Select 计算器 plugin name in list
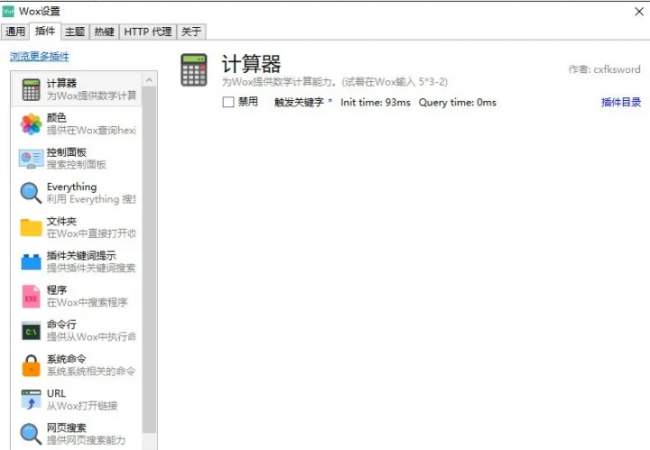650x450 pixels. click(62, 83)
